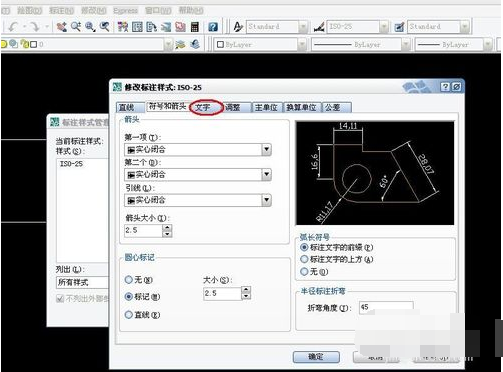Switch to the 直线 tab
This screenshot has height=372, width=503.
pos(130,107)
